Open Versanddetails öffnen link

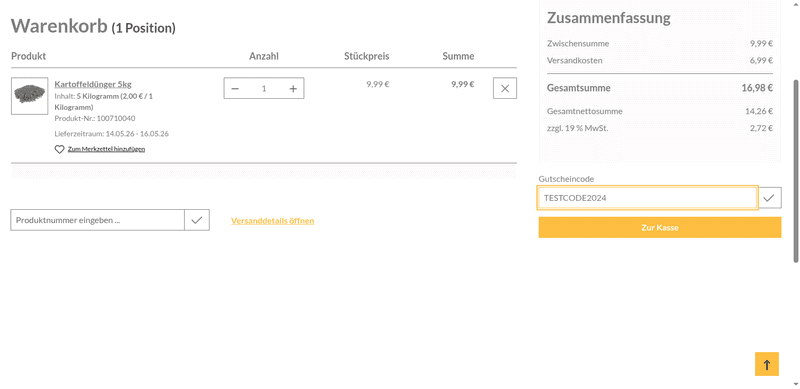click(x=272, y=221)
